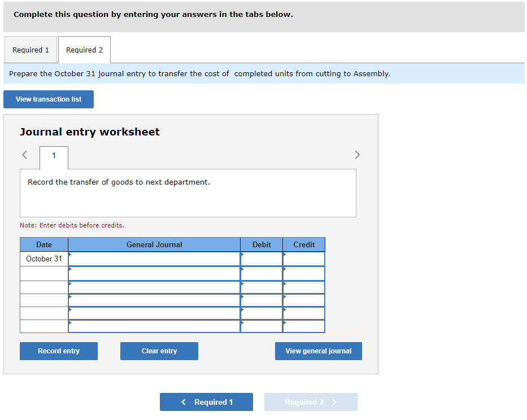The image size is (527, 420).
Task: Click the 'Prepare the October 31 journal entry' instruction
Action: point(199,73)
